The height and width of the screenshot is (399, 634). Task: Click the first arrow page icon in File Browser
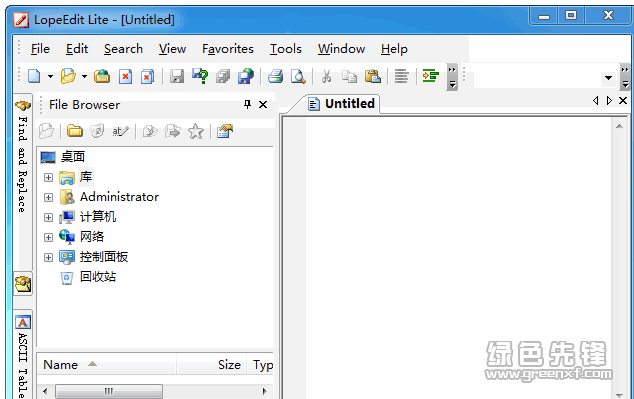[x=150, y=131]
